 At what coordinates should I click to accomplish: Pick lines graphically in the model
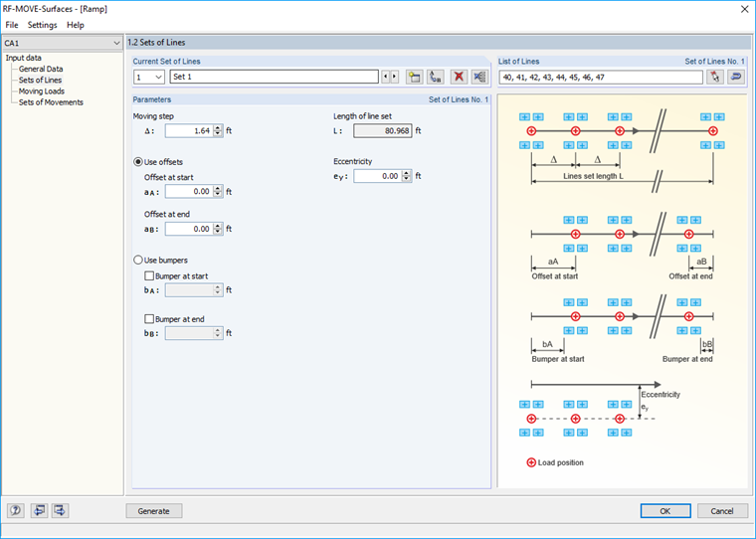tap(715, 77)
